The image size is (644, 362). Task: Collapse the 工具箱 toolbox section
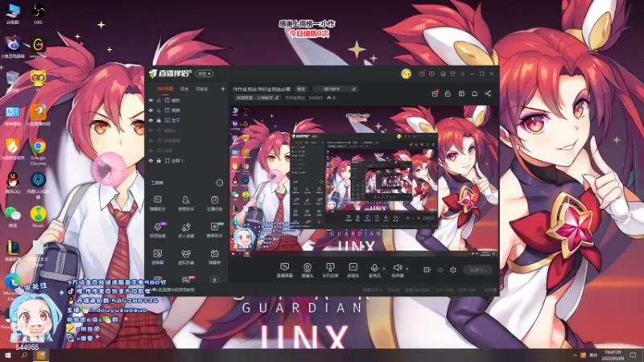point(220,183)
